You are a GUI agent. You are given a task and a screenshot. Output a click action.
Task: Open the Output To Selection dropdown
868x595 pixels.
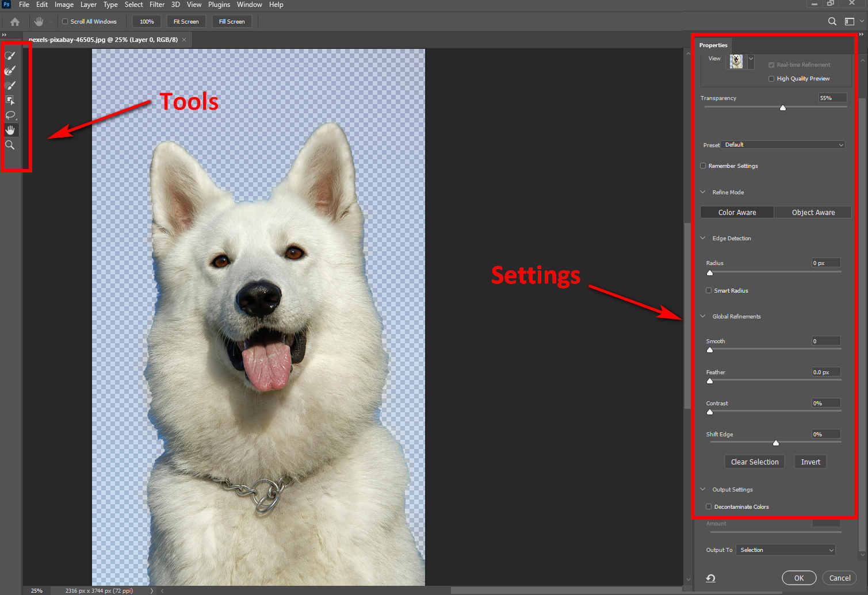coord(786,550)
